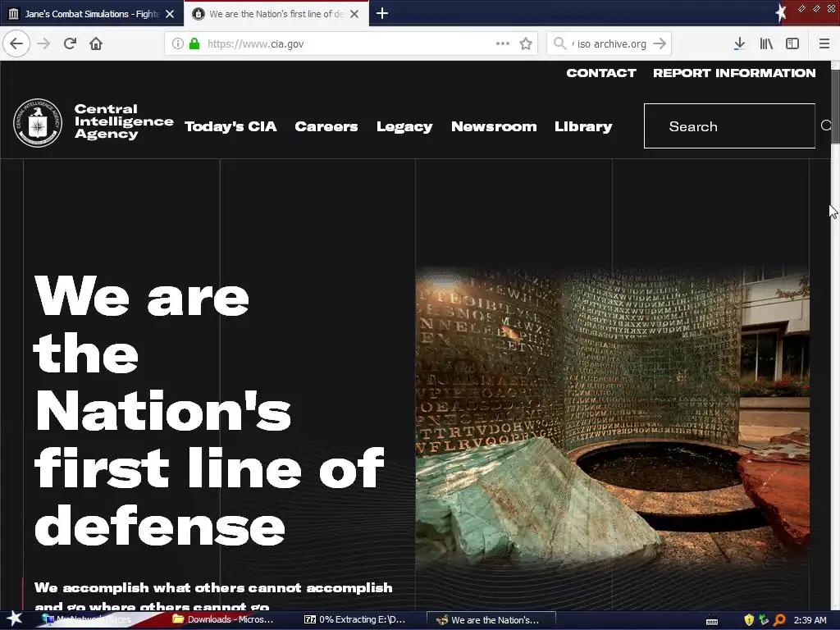This screenshot has height=630, width=840.
Task: Click 'We are the Nation's' taskbar button
Action: 491,620
